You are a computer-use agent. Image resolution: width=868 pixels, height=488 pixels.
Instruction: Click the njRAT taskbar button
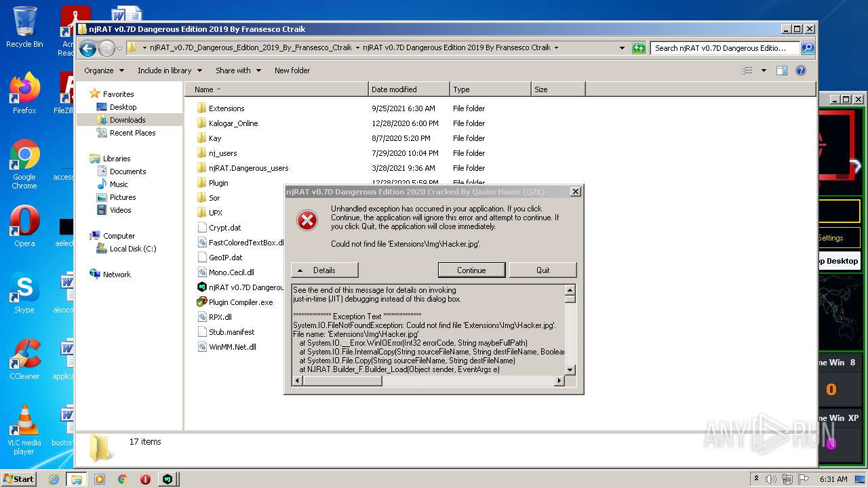tap(167, 479)
